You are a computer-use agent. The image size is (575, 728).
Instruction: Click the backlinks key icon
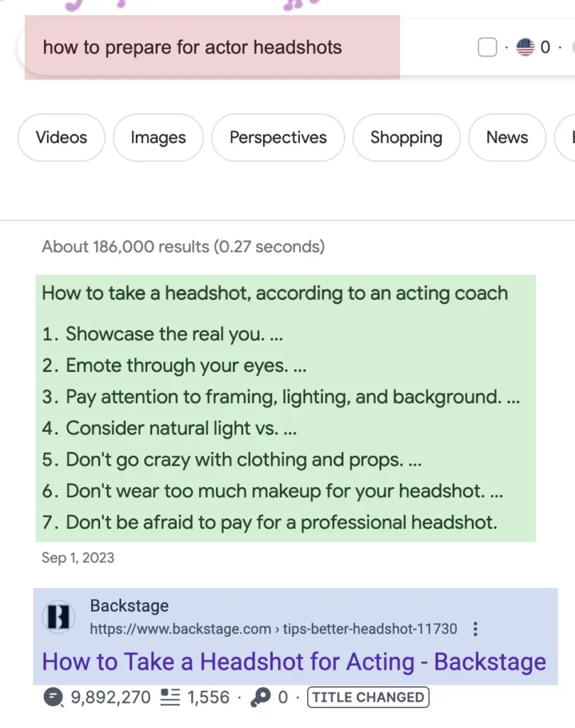click(260, 697)
